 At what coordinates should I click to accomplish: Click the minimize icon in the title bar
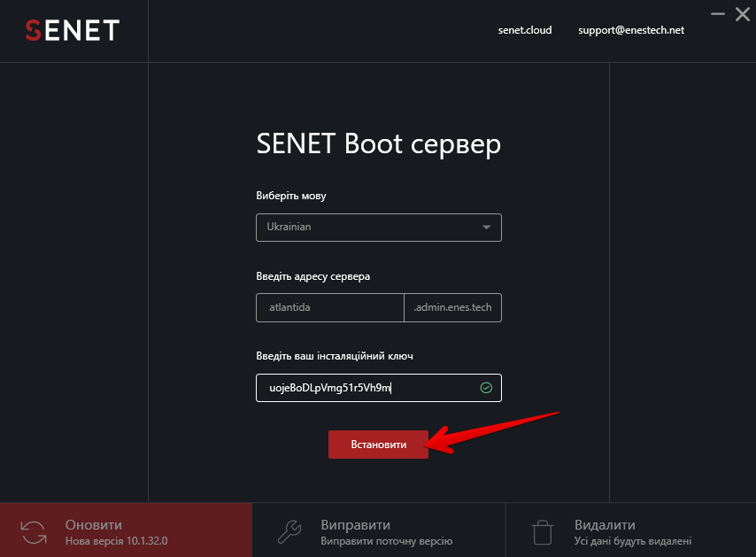717,14
